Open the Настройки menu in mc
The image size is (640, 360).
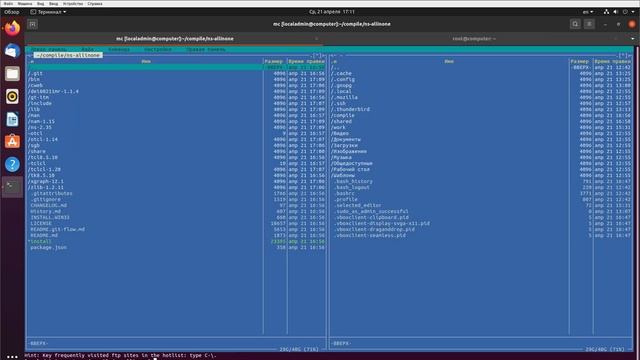(x=158, y=49)
